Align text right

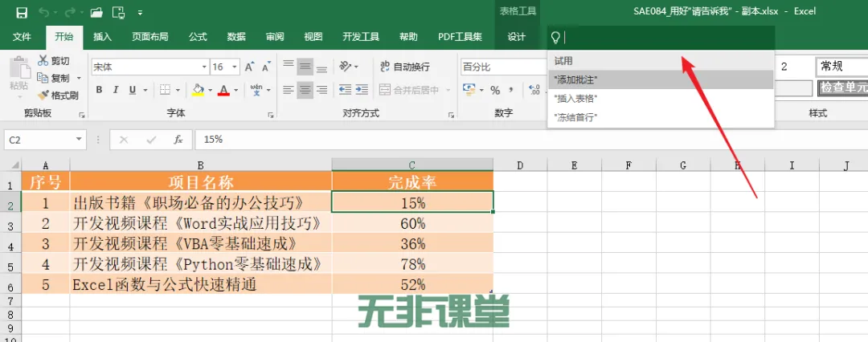point(321,90)
